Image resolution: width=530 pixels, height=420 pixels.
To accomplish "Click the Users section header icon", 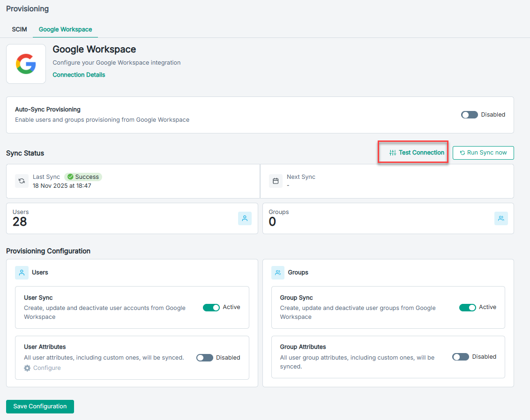I will [x=22, y=273].
